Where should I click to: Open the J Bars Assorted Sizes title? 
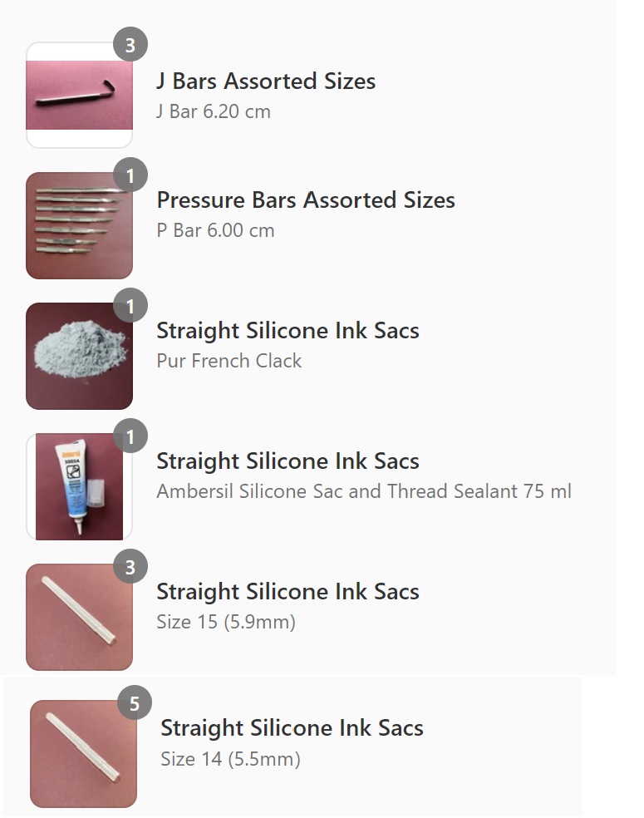266,81
